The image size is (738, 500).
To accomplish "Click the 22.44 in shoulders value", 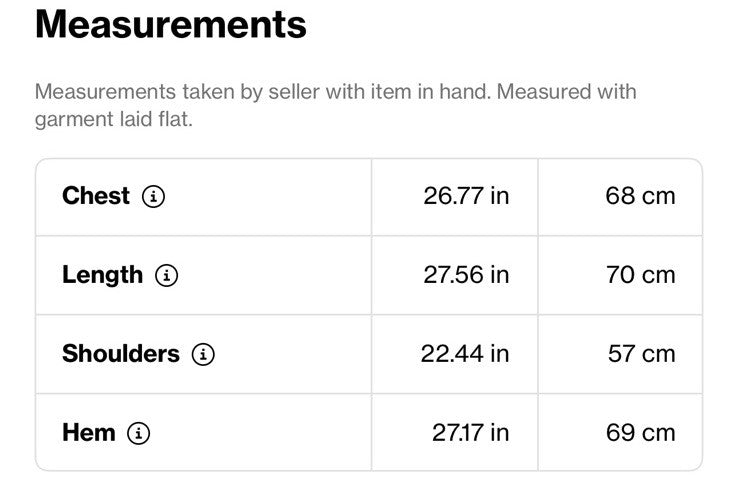I will coord(465,354).
